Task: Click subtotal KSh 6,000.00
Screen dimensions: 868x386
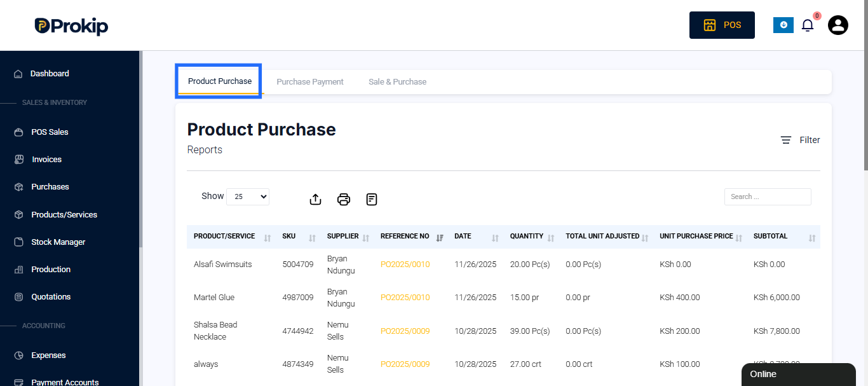Action: click(776, 298)
